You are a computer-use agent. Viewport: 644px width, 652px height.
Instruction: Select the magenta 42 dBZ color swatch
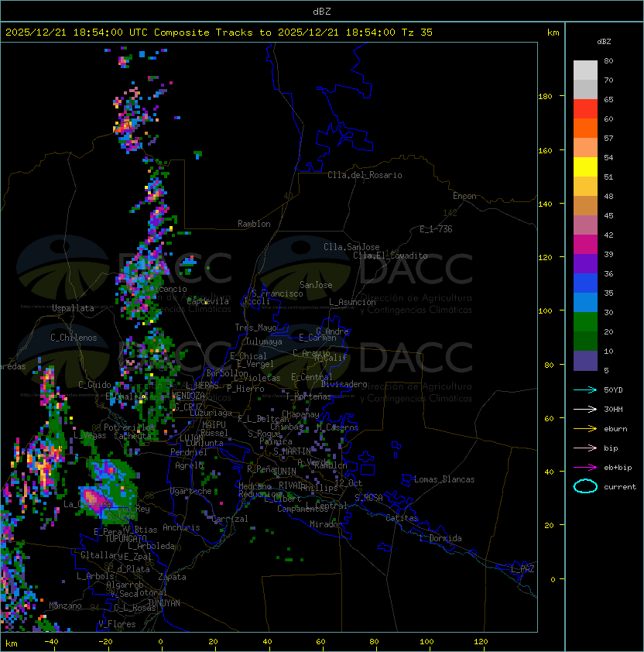click(585, 245)
